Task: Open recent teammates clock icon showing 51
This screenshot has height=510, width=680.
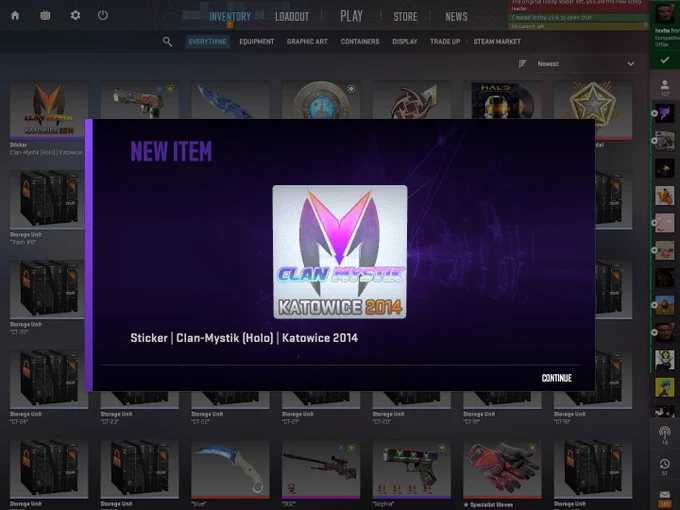Action: point(664,467)
